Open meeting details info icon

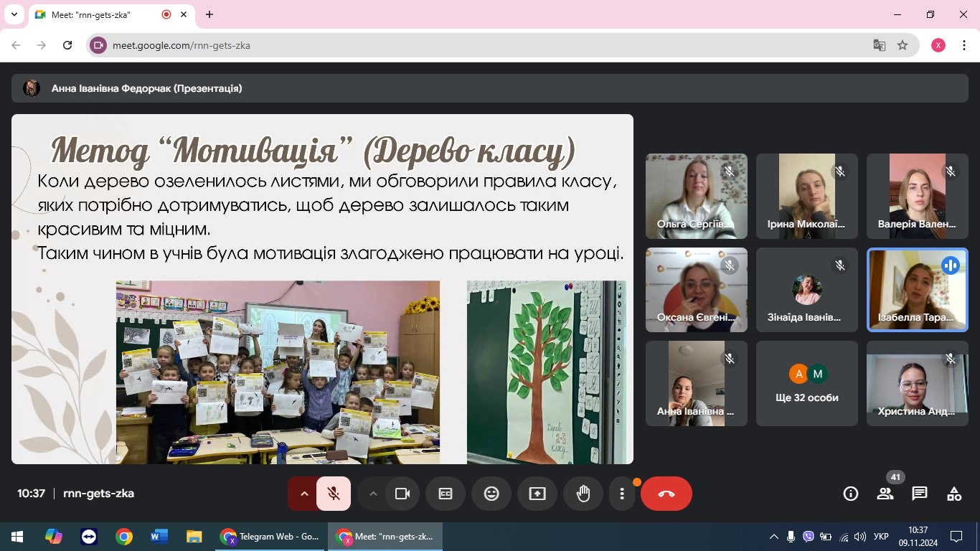coord(851,494)
